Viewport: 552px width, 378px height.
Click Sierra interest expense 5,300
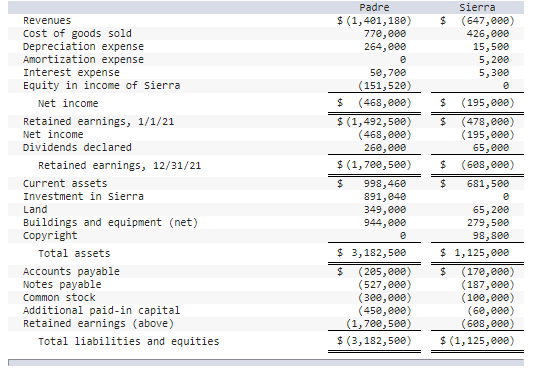pyautogui.click(x=494, y=73)
